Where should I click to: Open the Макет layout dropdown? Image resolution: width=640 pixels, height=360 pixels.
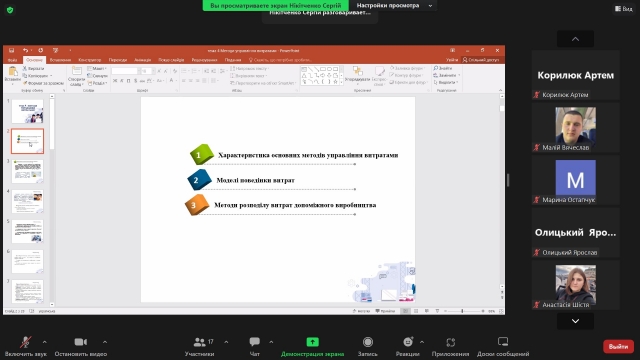[97, 69]
